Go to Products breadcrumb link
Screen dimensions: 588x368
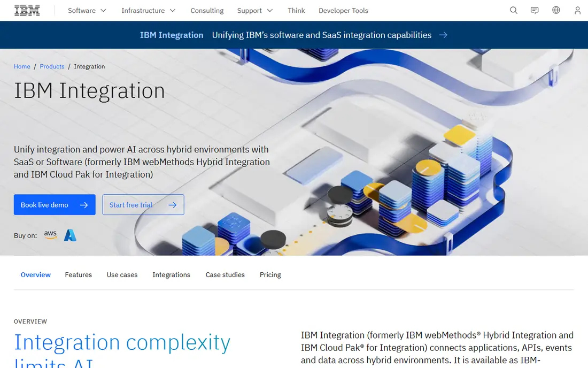tap(52, 66)
